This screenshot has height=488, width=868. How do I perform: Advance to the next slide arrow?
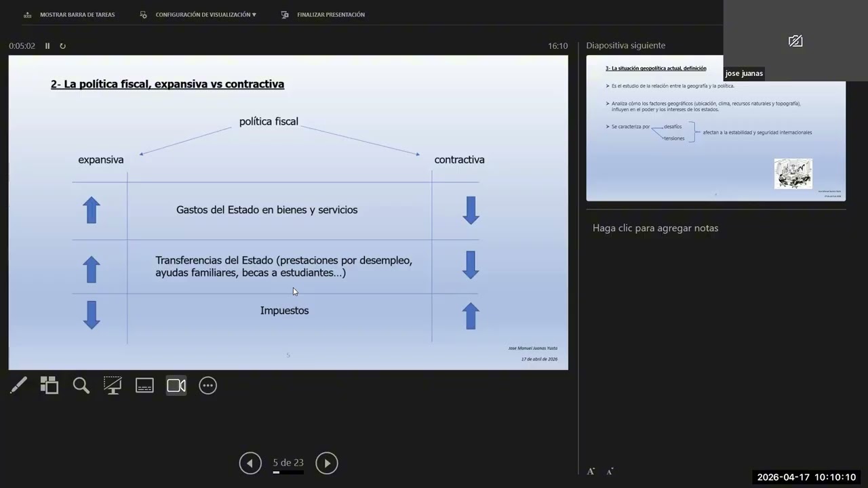[x=326, y=463]
